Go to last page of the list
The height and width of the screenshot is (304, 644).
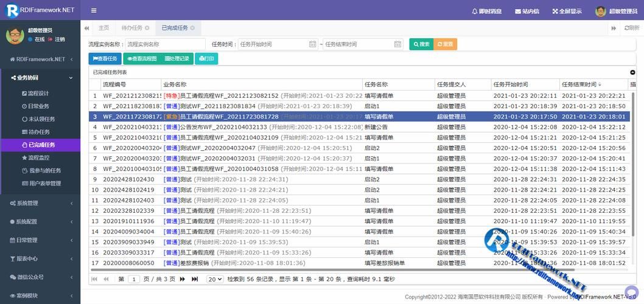pos(195,279)
